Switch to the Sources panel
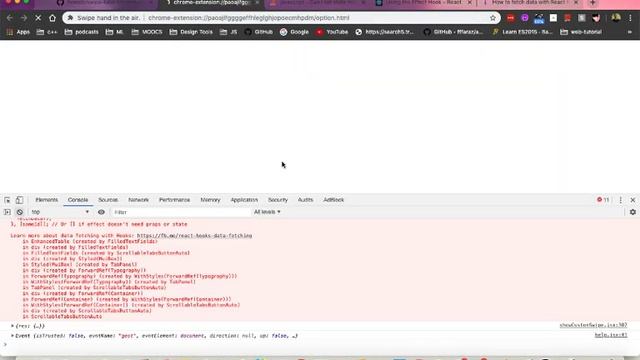This screenshot has width=640, height=360. (108, 200)
